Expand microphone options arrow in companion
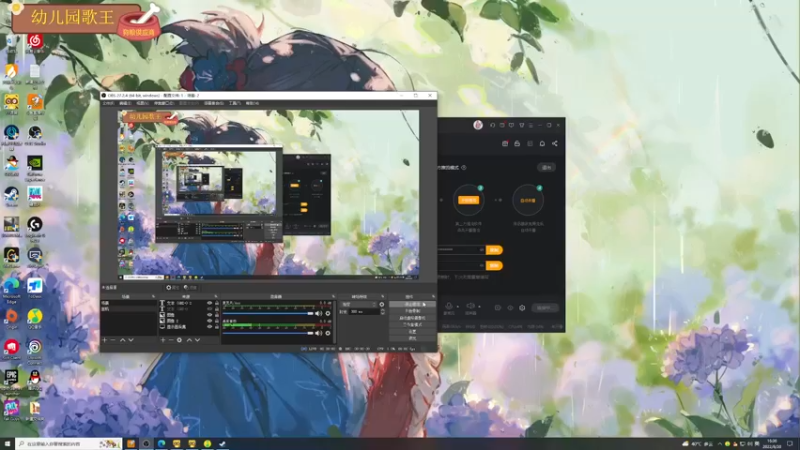Screen dimensions: 800x450 [x=458, y=307]
